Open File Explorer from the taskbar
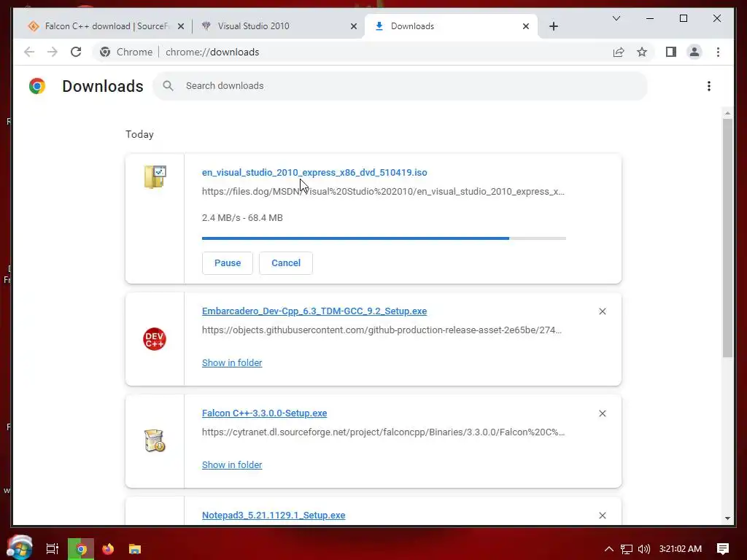The image size is (747, 560). (135, 549)
